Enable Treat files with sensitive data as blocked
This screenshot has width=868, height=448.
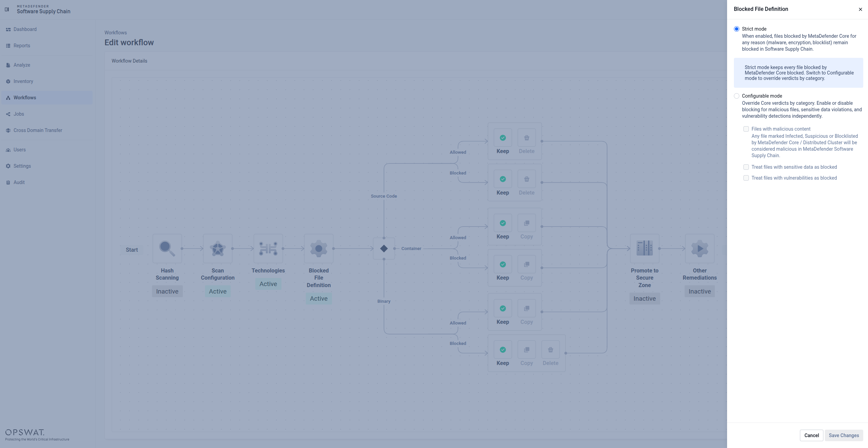click(x=746, y=167)
